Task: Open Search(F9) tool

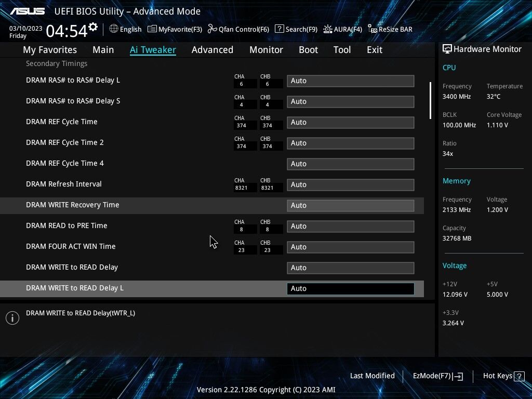Action: (296, 29)
